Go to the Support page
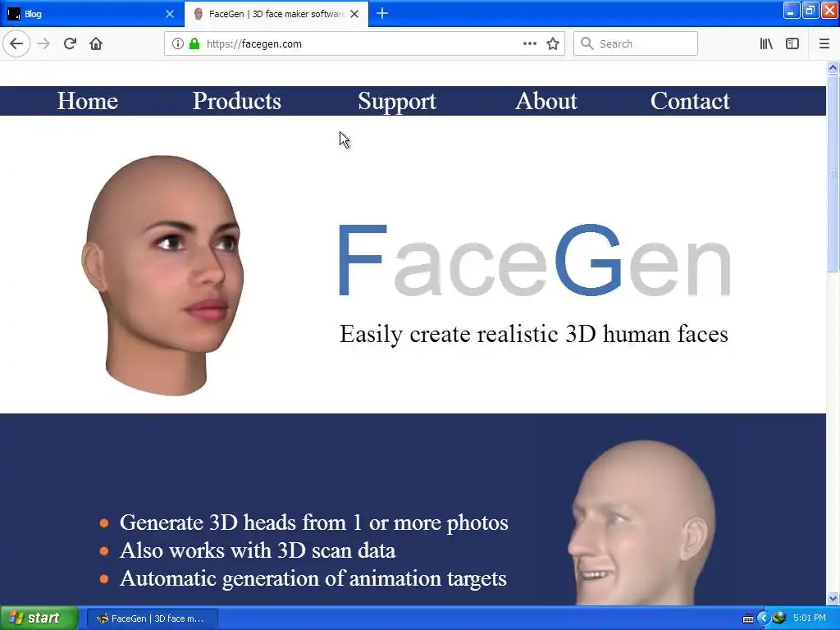840x630 pixels. point(397,102)
